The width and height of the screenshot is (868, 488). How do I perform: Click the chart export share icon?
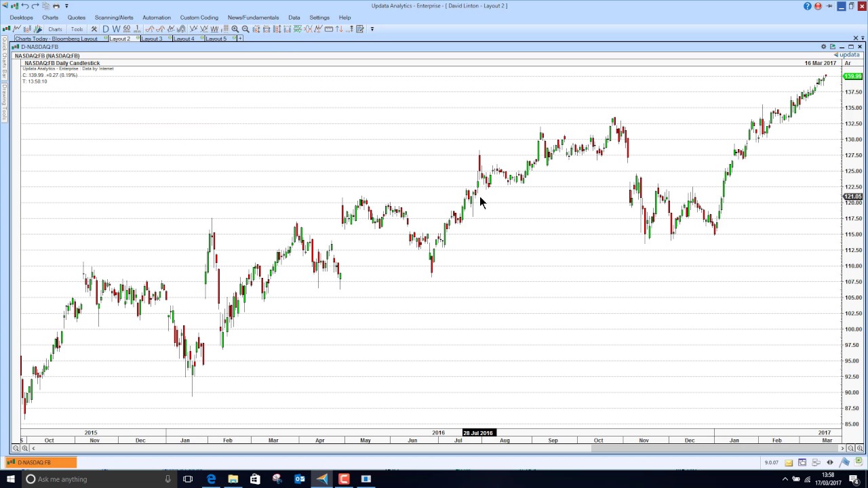(833, 47)
